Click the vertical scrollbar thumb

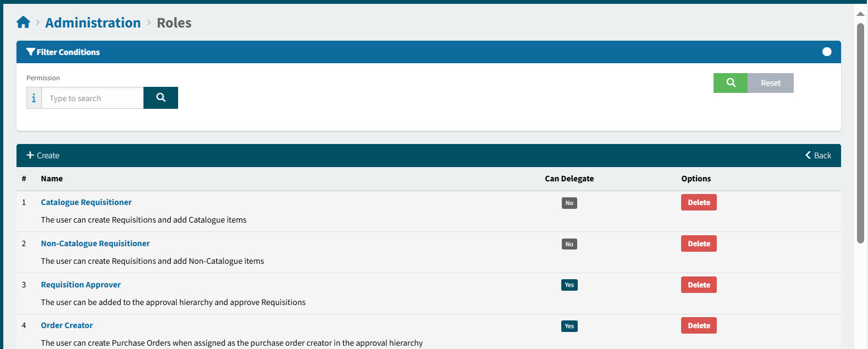click(860, 132)
